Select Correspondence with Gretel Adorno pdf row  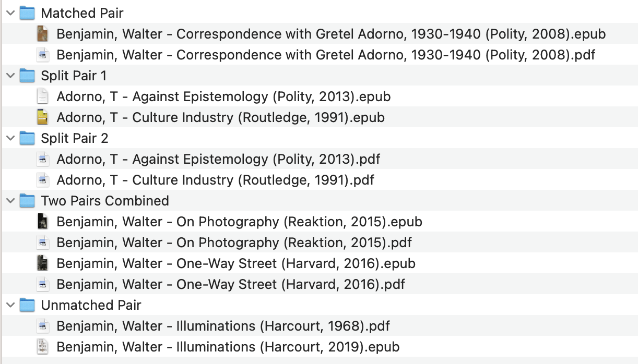click(326, 55)
